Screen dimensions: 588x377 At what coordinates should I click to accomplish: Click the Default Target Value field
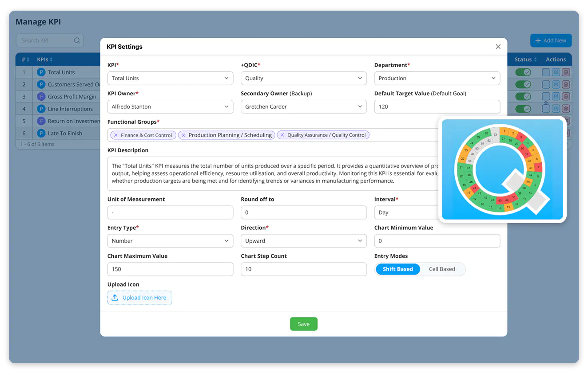(437, 106)
